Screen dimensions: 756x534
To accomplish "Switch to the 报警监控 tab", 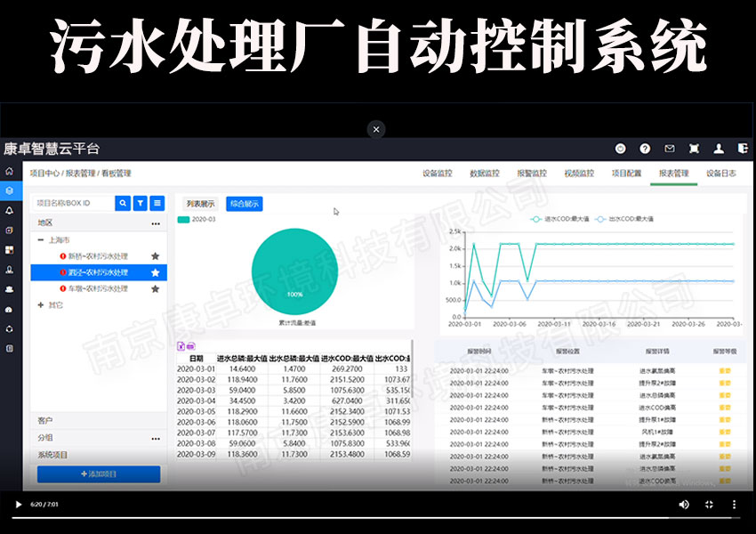I will (x=532, y=174).
